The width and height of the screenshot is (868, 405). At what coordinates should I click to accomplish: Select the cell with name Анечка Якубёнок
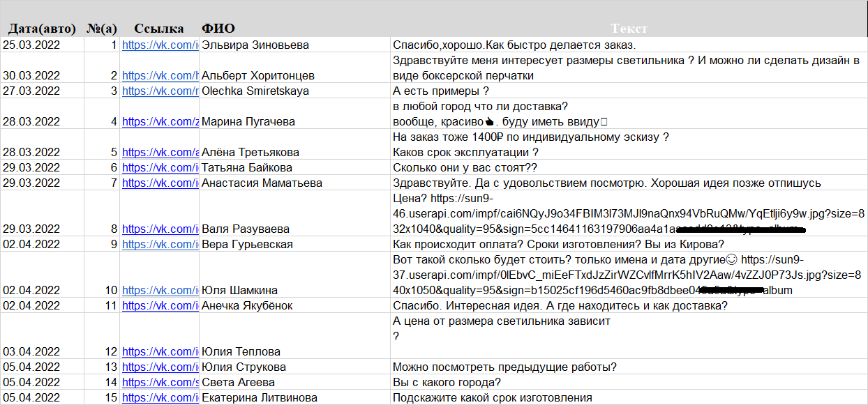click(294, 305)
